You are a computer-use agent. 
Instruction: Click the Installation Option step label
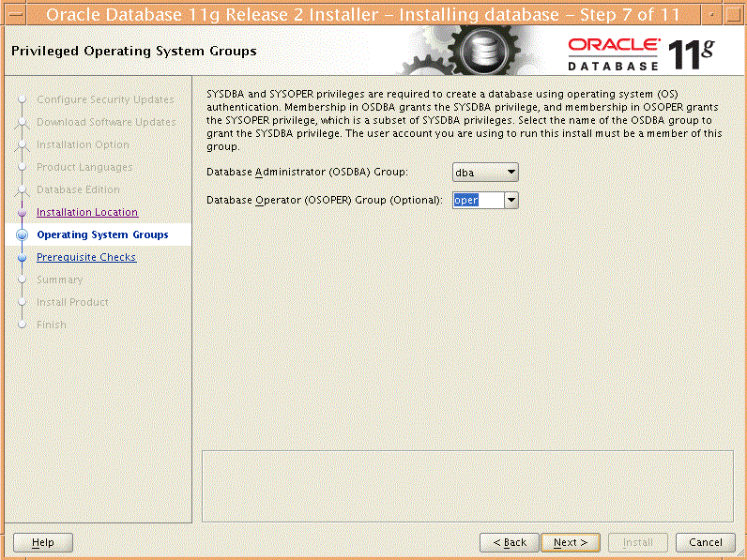point(83,144)
